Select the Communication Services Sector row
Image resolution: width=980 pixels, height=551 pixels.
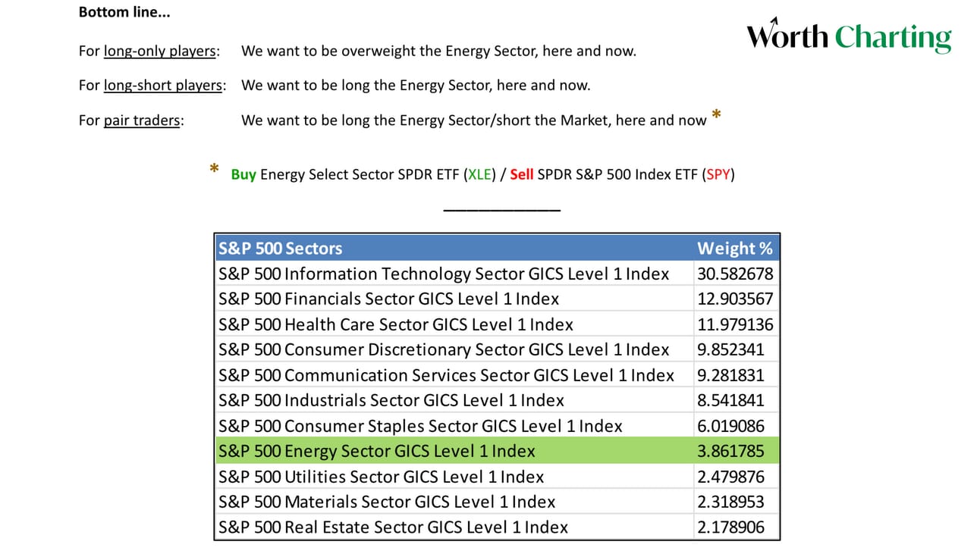click(497, 375)
